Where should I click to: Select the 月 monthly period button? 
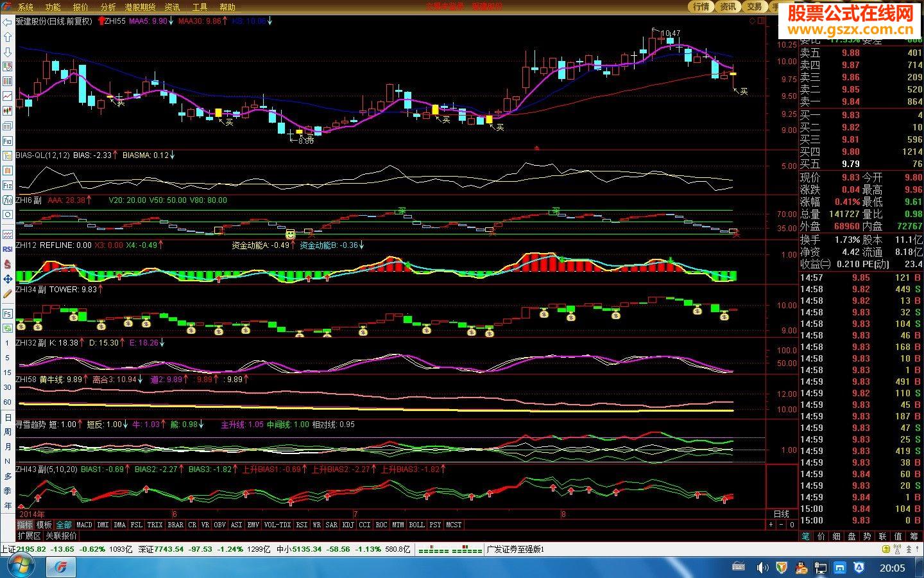click(x=7, y=447)
